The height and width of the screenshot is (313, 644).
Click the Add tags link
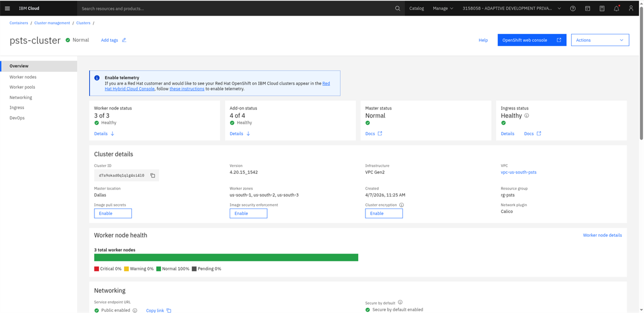coord(109,40)
